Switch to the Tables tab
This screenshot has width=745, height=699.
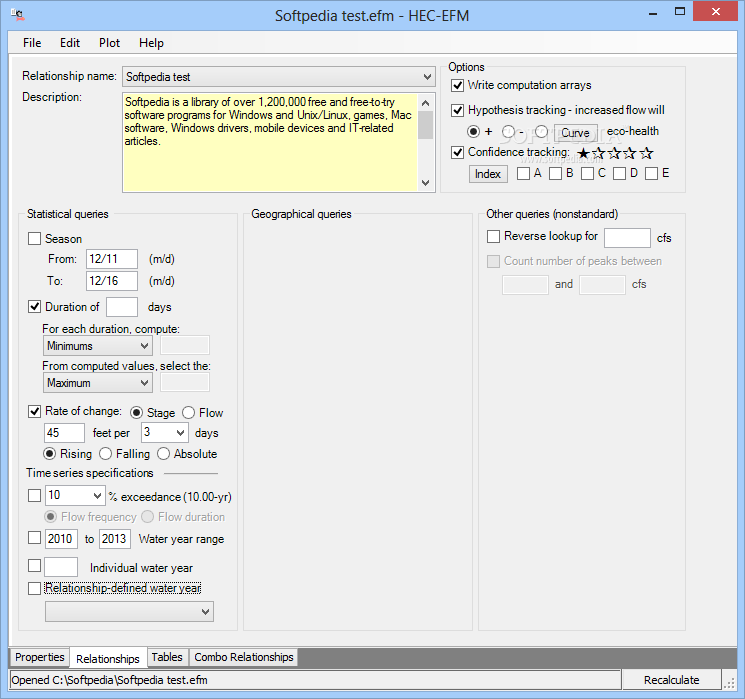[167, 657]
